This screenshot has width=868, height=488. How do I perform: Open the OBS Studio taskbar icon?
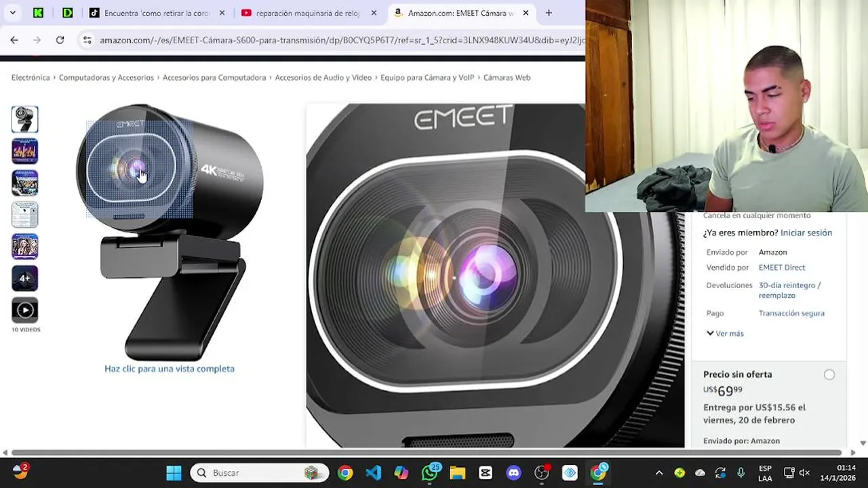(542, 472)
